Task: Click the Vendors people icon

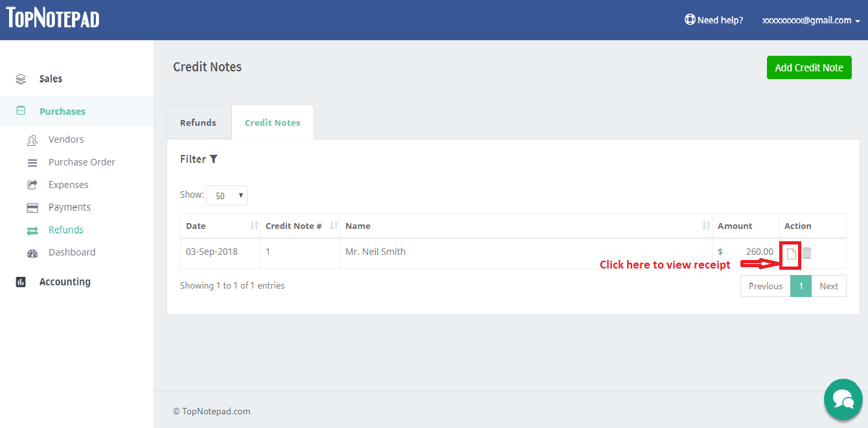Action: pos(32,140)
